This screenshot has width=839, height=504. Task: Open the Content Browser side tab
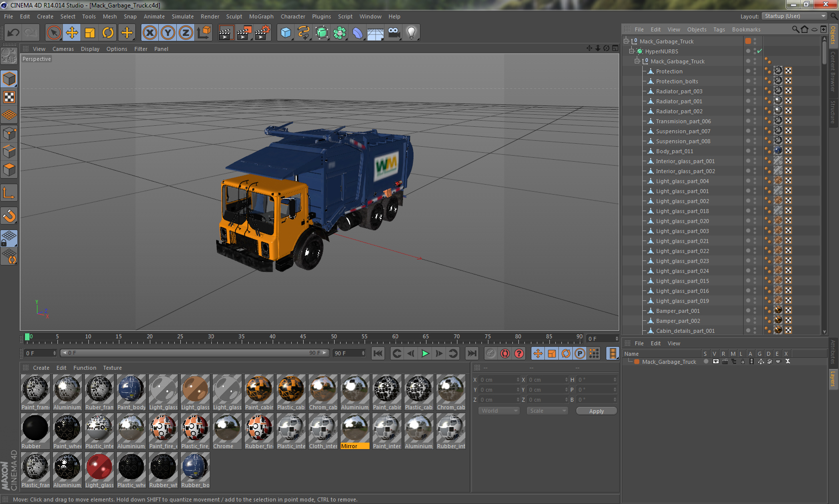click(833, 71)
